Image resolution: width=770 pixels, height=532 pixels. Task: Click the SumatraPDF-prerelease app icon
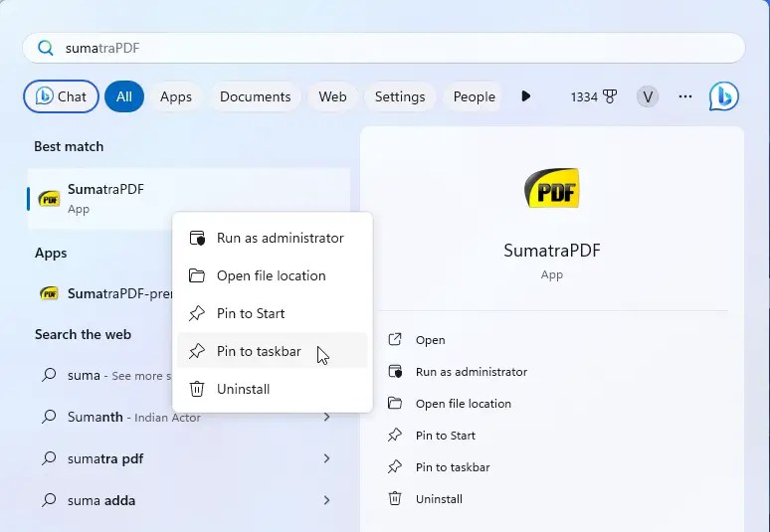[49, 293]
